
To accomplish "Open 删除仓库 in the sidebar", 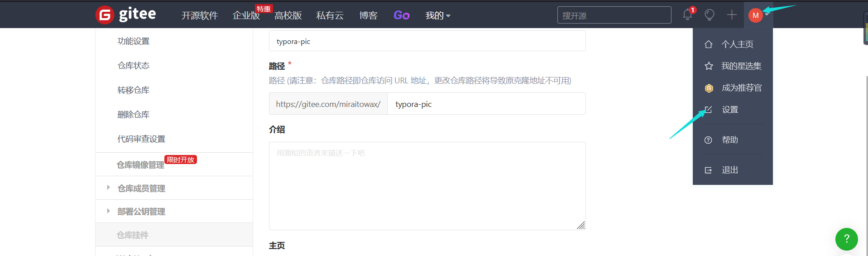I will click(x=134, y=115).
